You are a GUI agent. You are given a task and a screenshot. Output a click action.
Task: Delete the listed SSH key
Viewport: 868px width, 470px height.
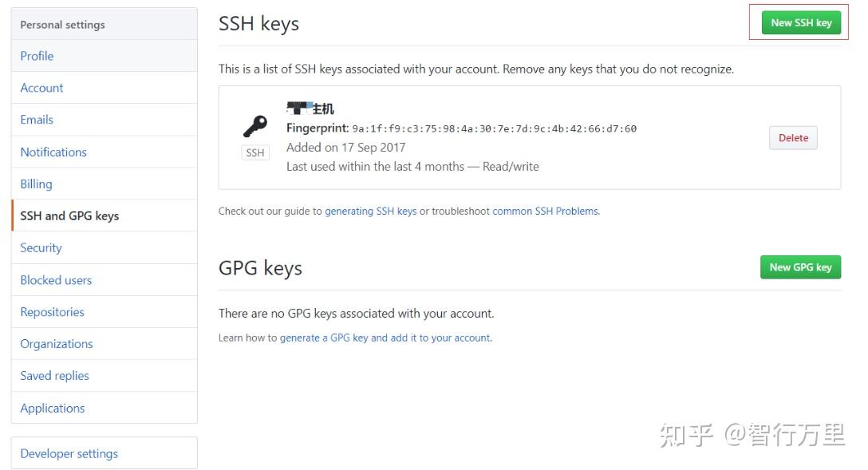[793, 138]
